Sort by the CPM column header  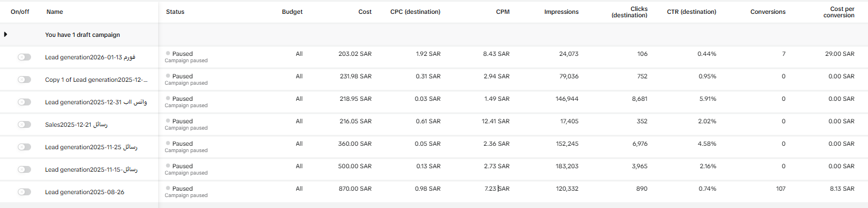click(502, 12)
